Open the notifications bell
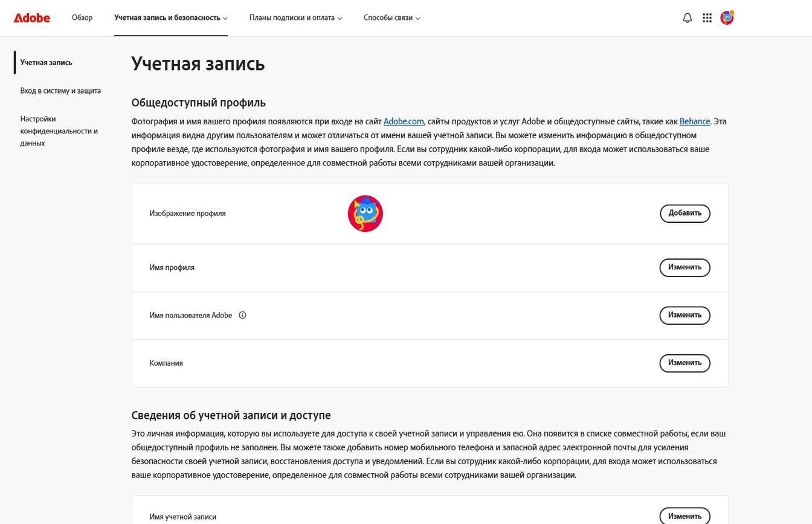 tap(687, 18)
